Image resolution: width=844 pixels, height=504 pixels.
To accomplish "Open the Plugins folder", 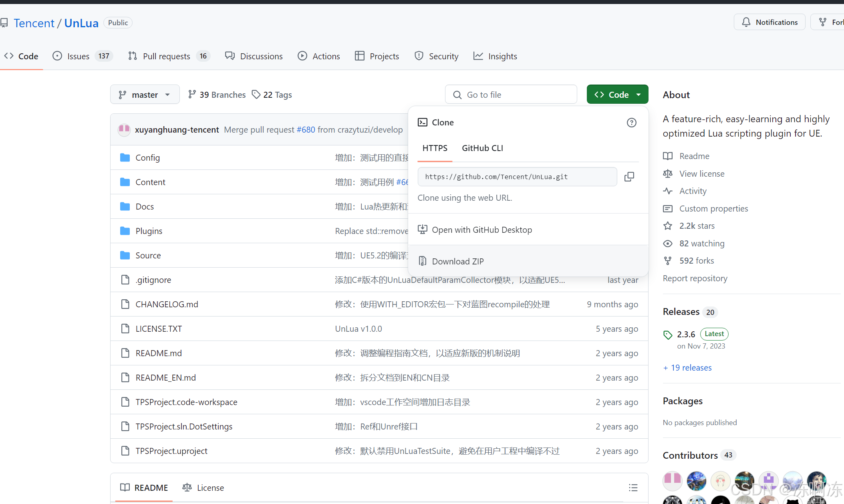I will click(x=149, y=231).
